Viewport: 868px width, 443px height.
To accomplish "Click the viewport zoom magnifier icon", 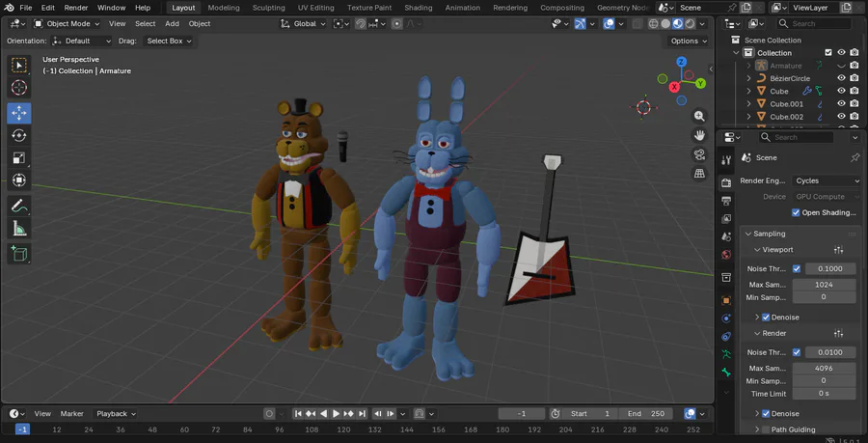I will pyautogui.click(x=700, y=116).
